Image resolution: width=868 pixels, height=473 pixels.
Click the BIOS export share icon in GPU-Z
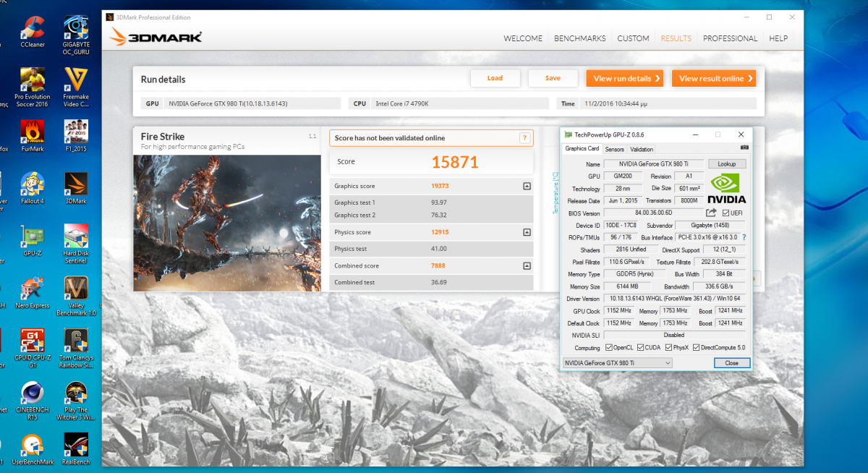click(711, 213)
